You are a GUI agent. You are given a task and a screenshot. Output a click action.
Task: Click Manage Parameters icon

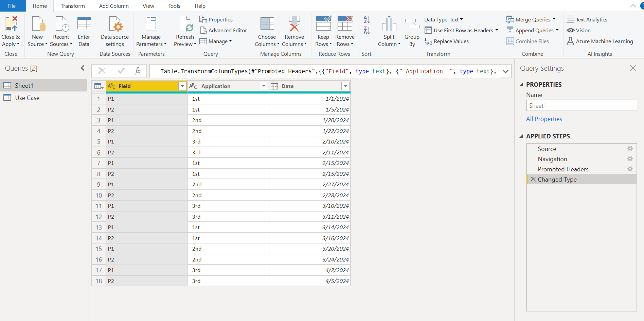coord(151,24)
